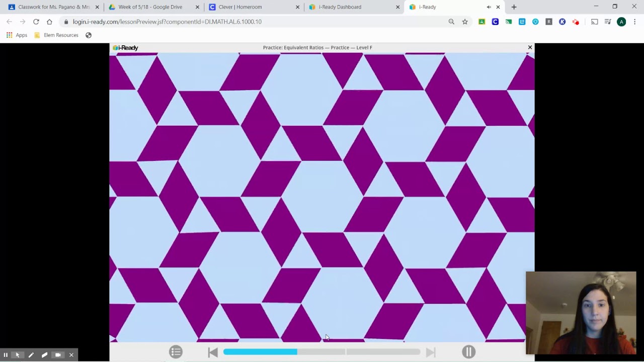Image resolution: width=644 pixels, height=362 pixels.
Task: Click the webcam video overlay thumbnail
Action: click(x=581, y=313)
